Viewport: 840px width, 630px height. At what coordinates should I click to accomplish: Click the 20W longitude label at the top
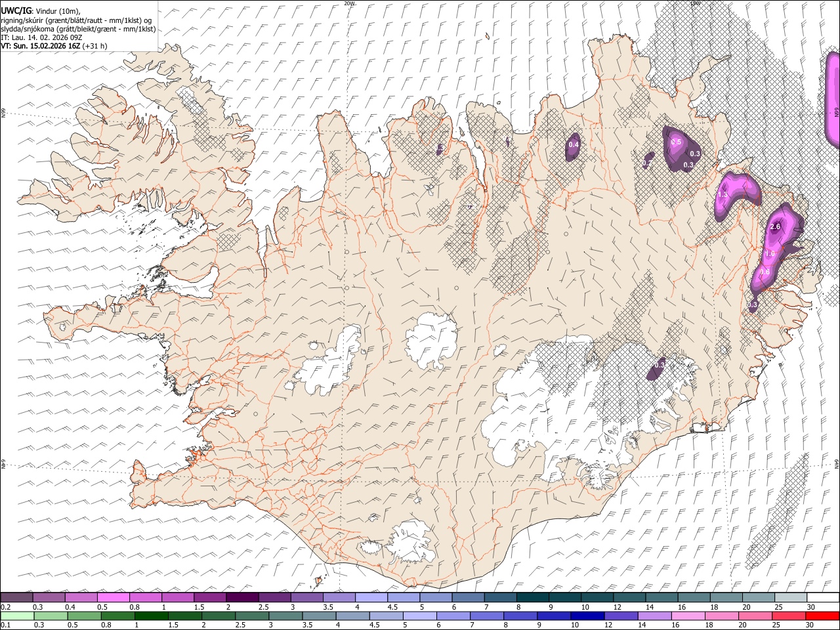click(349, 3)
